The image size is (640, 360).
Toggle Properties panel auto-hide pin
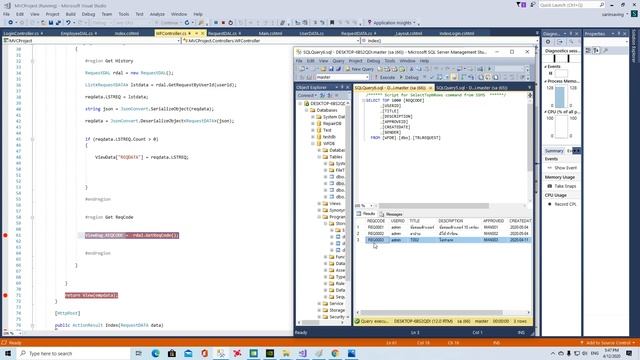click(x=619, y=33)
